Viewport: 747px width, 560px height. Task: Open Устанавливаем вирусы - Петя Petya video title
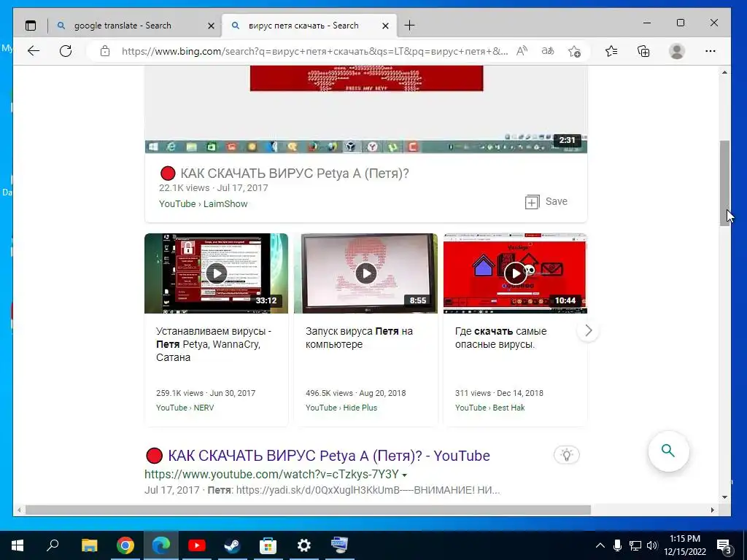tap(214, 344)
